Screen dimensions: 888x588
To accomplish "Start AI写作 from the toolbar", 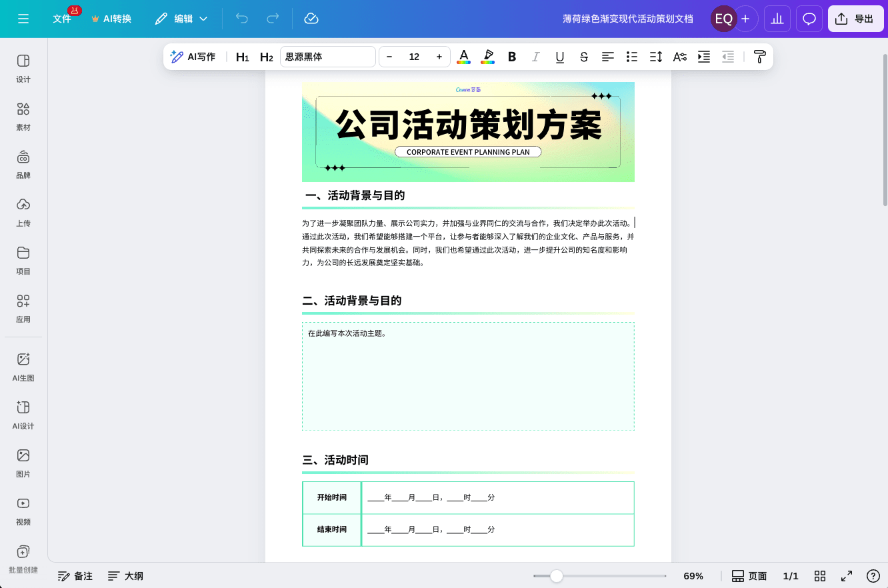I will [x=193, y=57].
